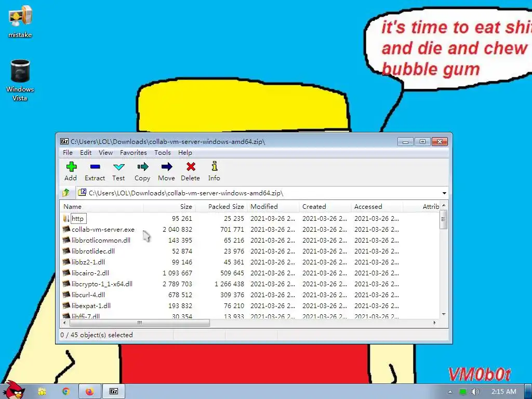Viewport: 532px width, 399px height.
Task: Open the mistake desktop icon
Action: tap(20, 16)
